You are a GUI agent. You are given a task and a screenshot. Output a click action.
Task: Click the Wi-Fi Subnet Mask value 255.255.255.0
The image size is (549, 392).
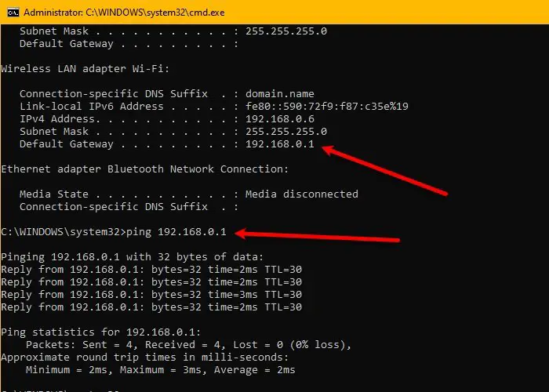pyautogui.click(x=286, y=132)
